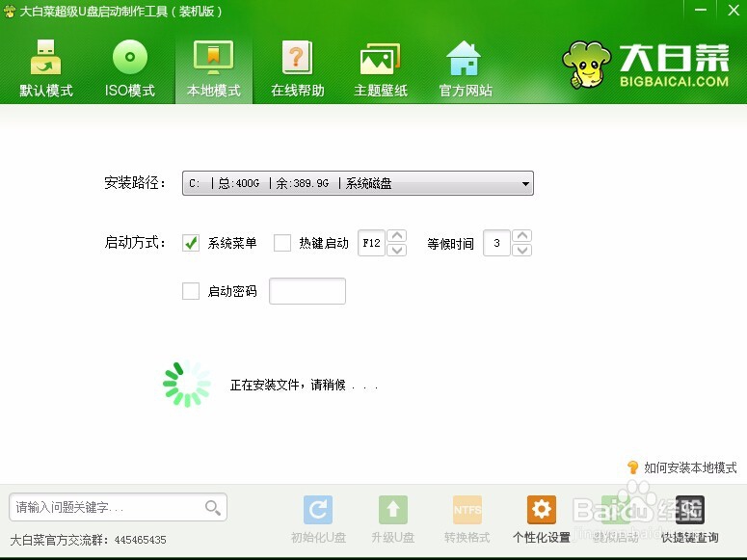Viewport: 747px width, 560px height.
Task: Enable the 启动密码 checkbox
Action: pos(191,291)
